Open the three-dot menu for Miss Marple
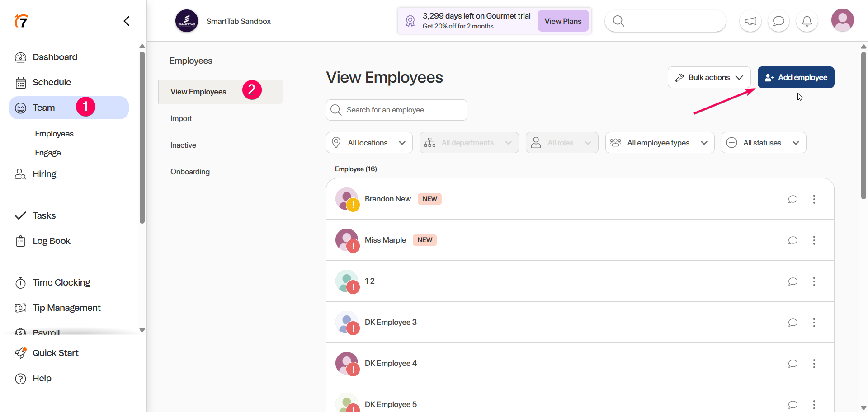Viewport: 868px width, 412px height. pos(814,240)
